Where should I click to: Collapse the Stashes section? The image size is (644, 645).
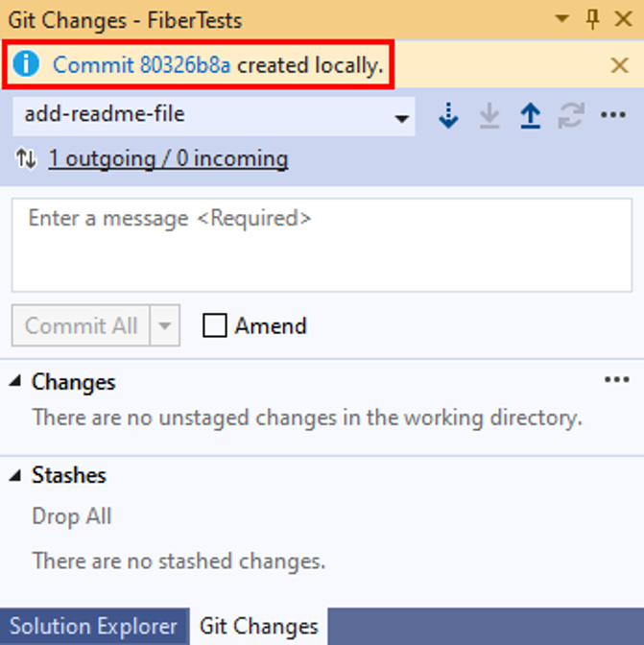(15, 475)
